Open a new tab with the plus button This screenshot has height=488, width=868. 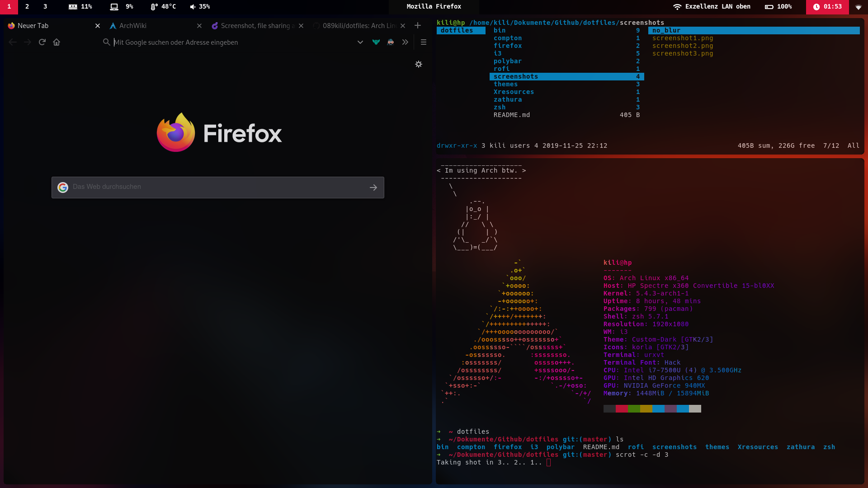click(417, 25)
